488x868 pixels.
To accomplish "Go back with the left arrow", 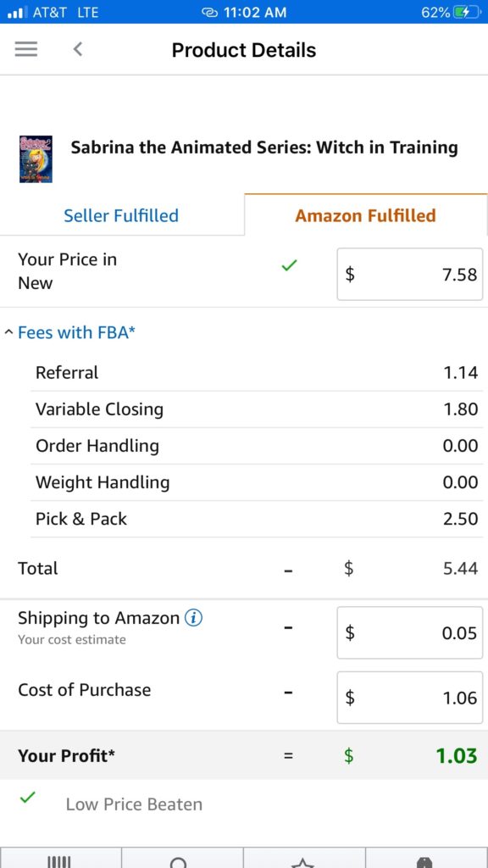I will pos(78,49).
